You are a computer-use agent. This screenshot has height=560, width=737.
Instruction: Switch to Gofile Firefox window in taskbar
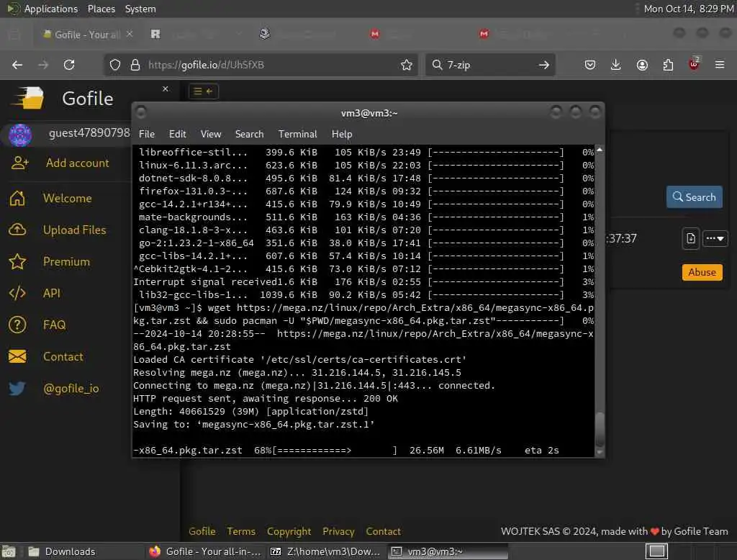(x=205, y=551)
